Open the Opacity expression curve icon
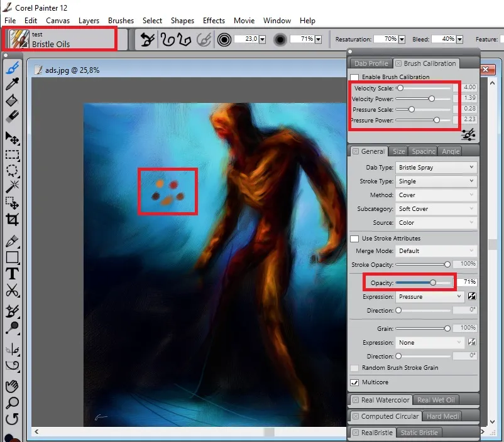The image size is (504, 442). click(x=471, y=296)
